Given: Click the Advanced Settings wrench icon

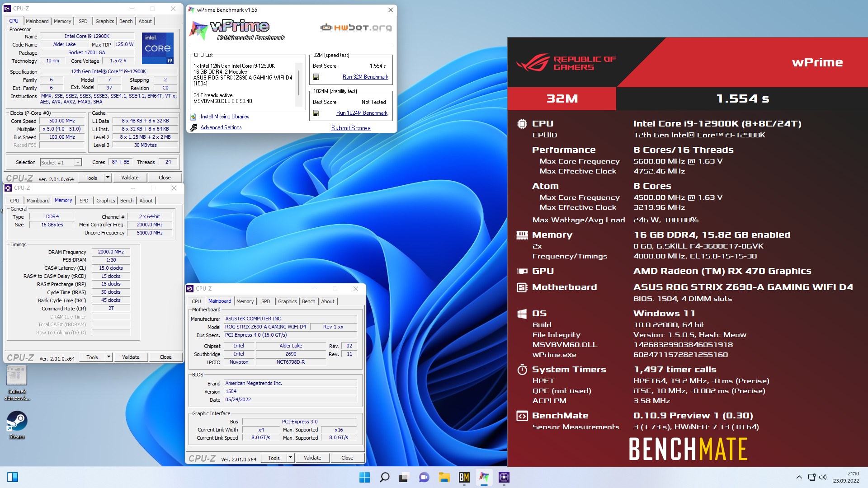Looking at the screenshot, I should [193, 127].
